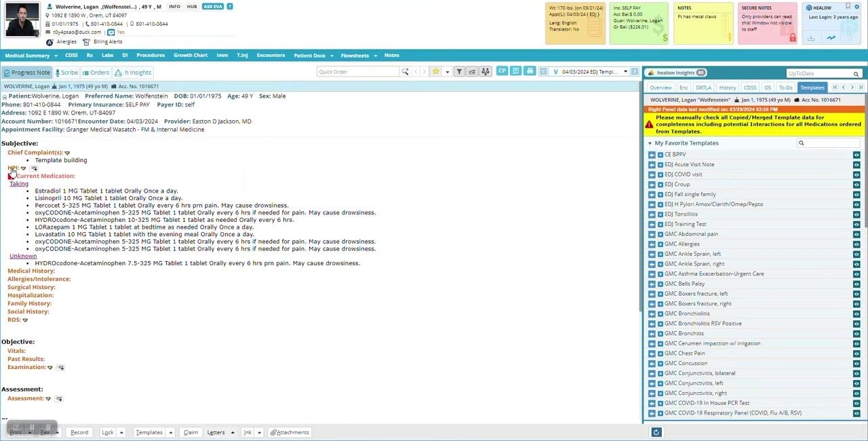Click the ASK EVA button
The height and width of the screenshot is (441, 868).
click(213, 7)
